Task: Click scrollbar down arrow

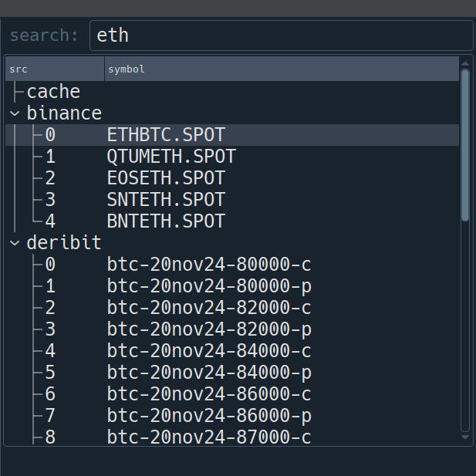Action: [x=465, y=438]
